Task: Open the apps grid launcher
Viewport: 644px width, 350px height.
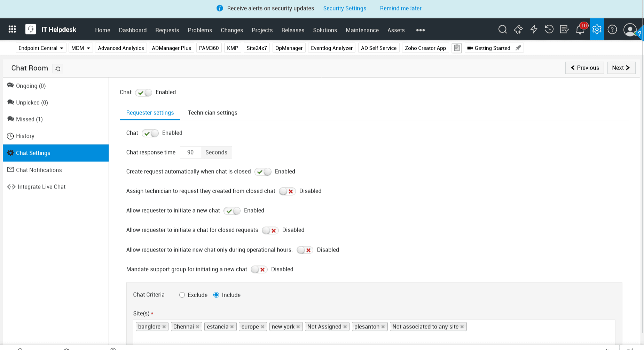Action: pos(12,29)
